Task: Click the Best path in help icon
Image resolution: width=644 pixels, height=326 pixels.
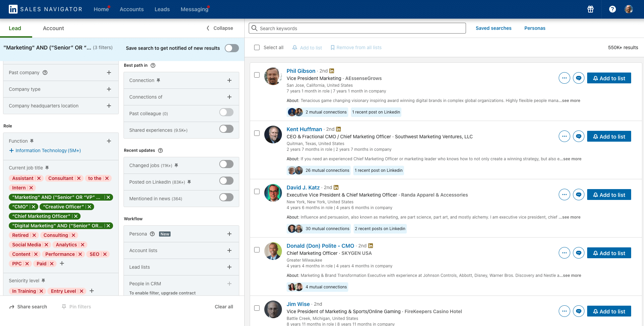Action: click(x=153, y=65)
